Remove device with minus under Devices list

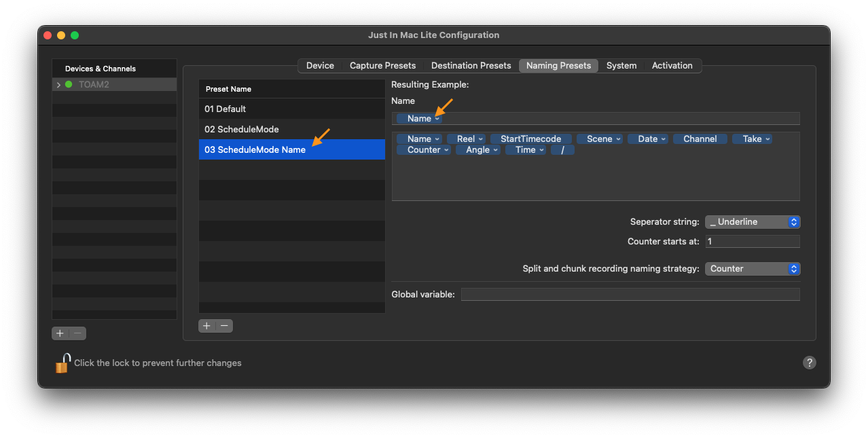tap(78, 333)
